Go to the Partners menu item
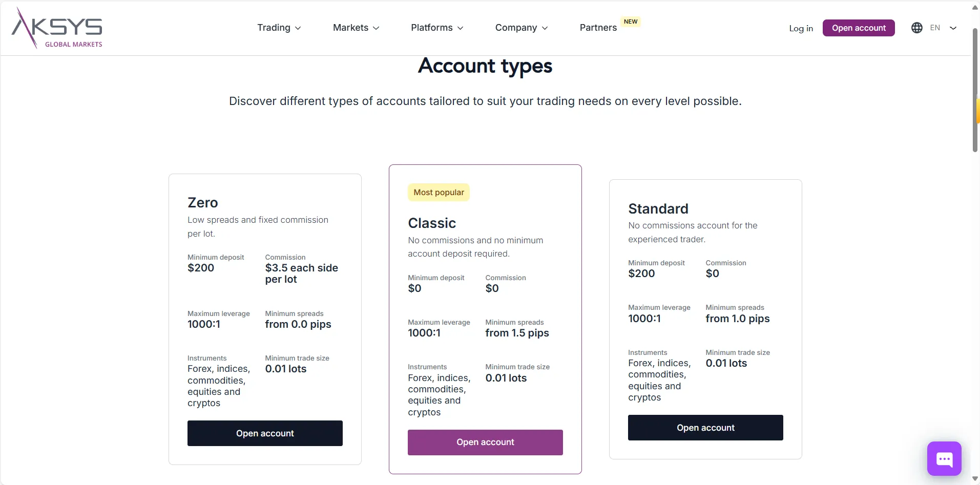Viewport: 980px width, 485px height. pyautogui.click(x=598, y=28)
